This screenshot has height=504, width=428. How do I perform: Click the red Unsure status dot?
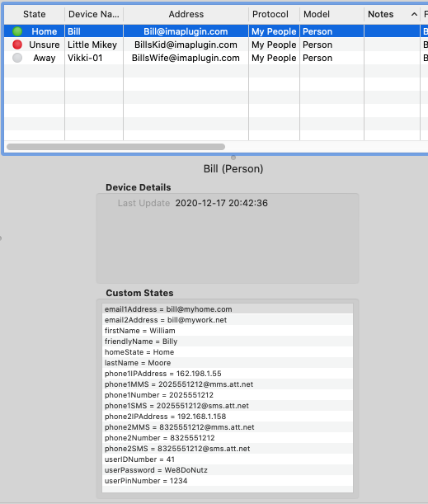pos(17,45)
